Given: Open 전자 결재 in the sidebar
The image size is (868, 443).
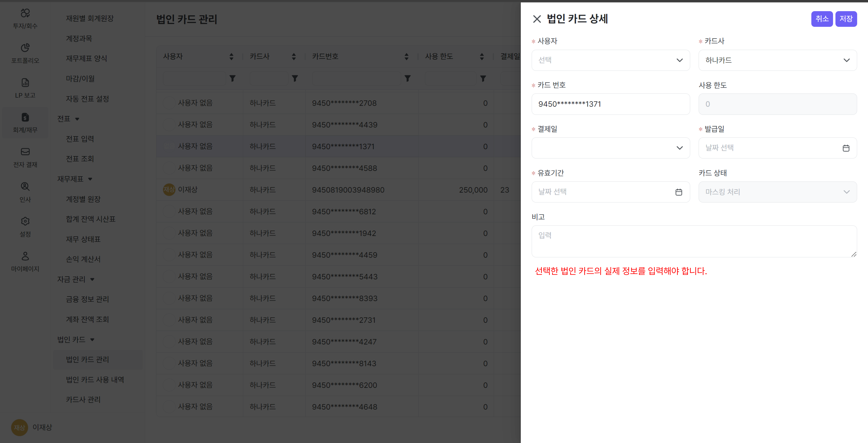Looking at the screenshot, I should click(x=25, y=158).
